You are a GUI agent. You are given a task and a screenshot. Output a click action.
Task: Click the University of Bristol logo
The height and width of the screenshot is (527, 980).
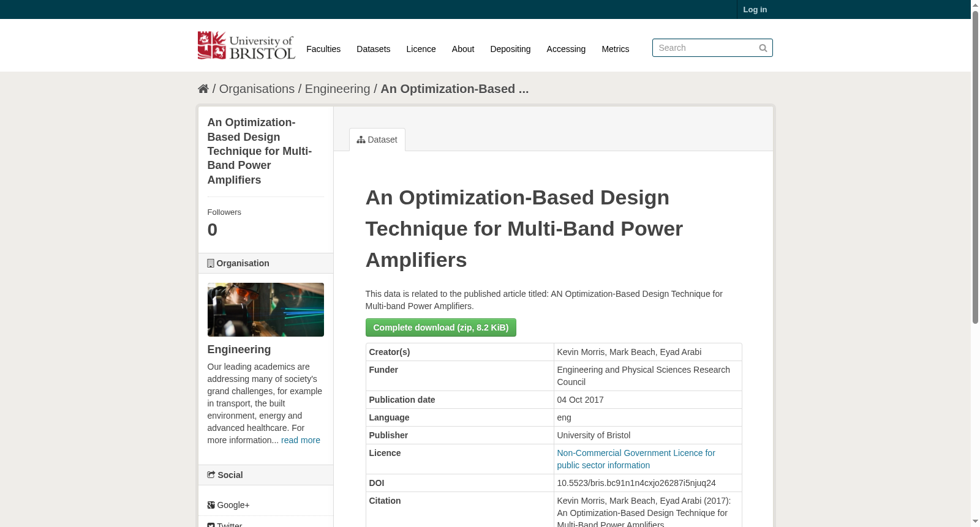click(x=246, y=45)
